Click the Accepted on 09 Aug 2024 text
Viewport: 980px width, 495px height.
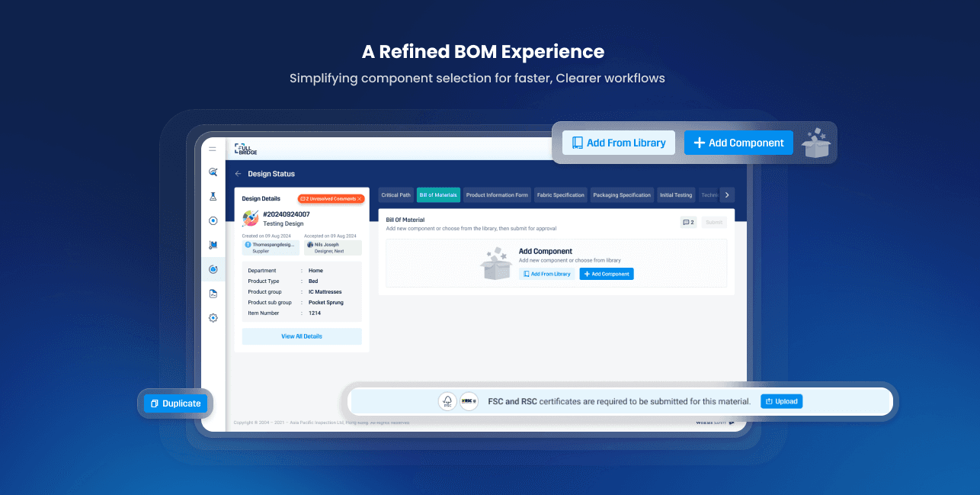point(330,236)
